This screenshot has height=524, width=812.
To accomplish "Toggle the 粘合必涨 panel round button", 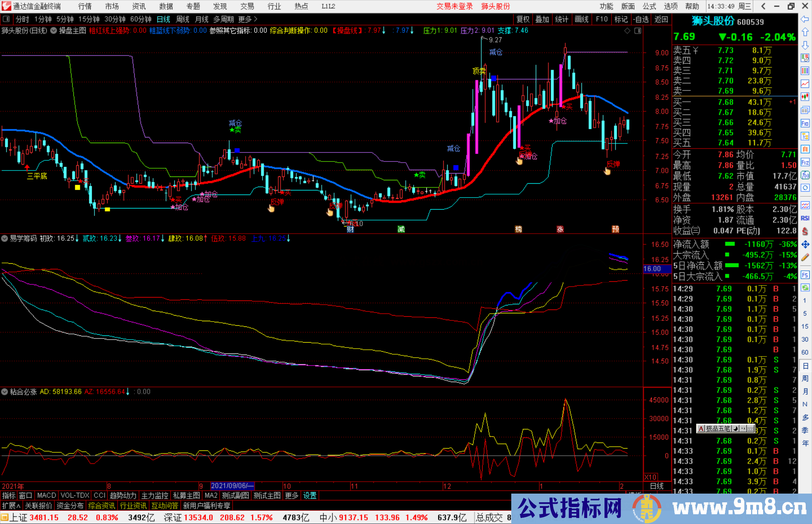I will [x=5, y=391].
